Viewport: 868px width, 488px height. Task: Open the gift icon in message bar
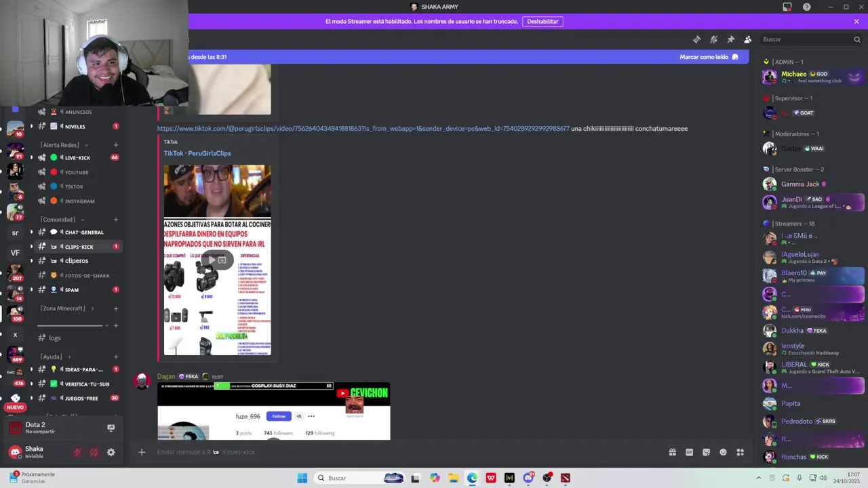tap(672, 452)
